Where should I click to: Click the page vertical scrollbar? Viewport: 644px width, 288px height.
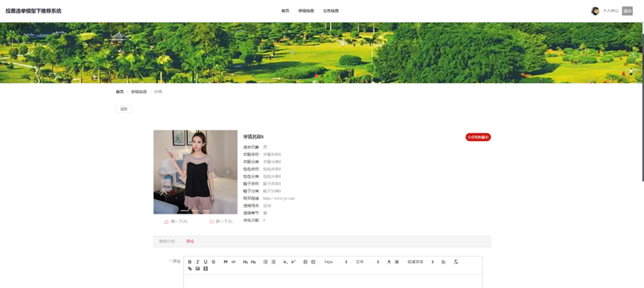(643, 103)
